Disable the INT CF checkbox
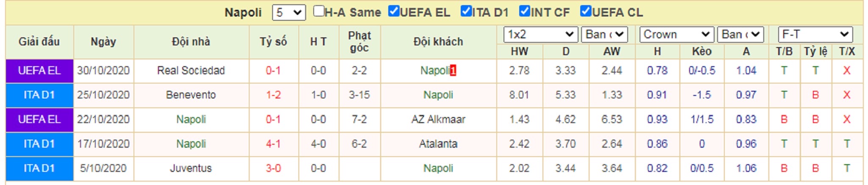Image resolution: width=868 pixels, height=185 pixels. (525, 11)
